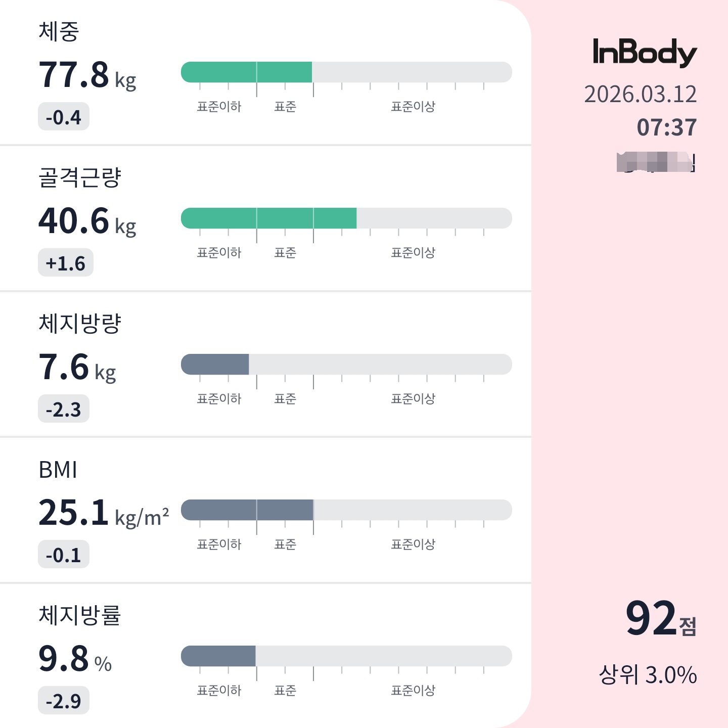This screenshot has height=728, width=728.
Task: Click the measurement time 07:37
Action: [x=666, y=127]
